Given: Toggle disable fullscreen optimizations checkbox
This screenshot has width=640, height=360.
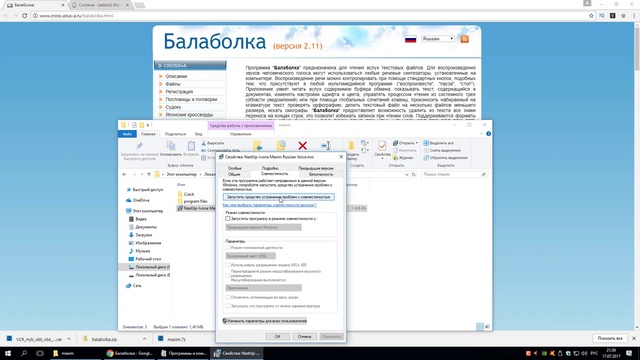Looking at the screenshot, I should 228,297.
